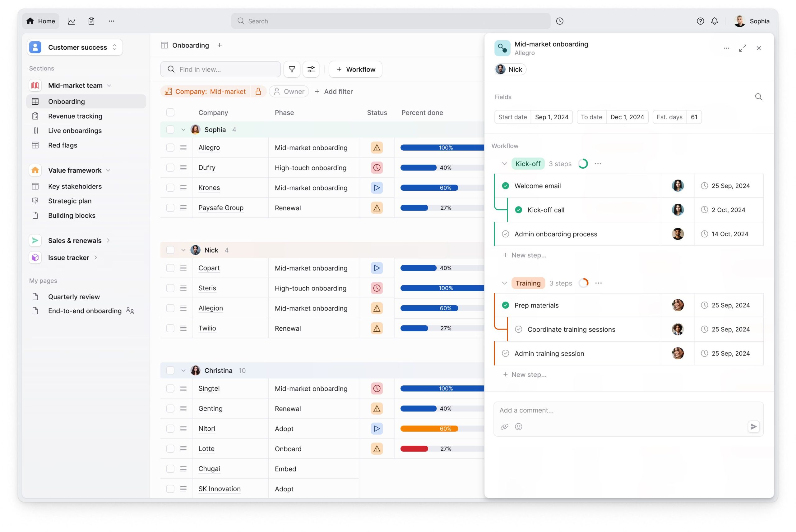The image size is (796, 532).
Task: Expand the Mid-market onboarding panel to fullscreen
Action: (x=743, y=48)
